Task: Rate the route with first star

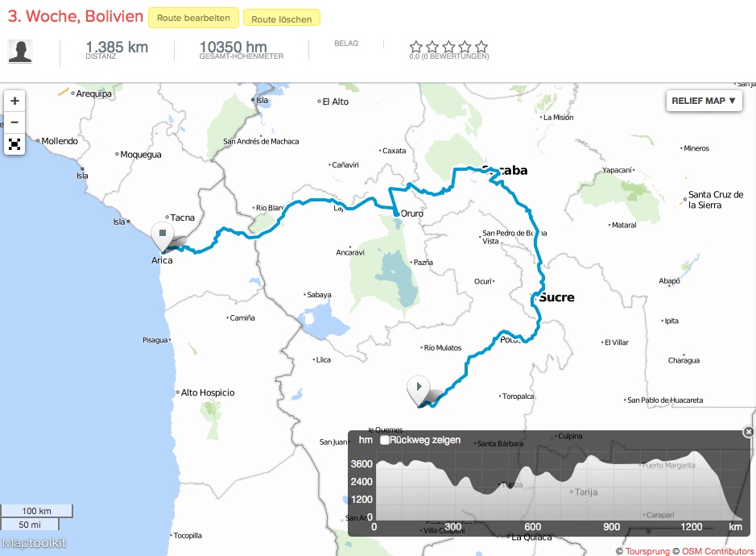Action: [x=415, y=47]
